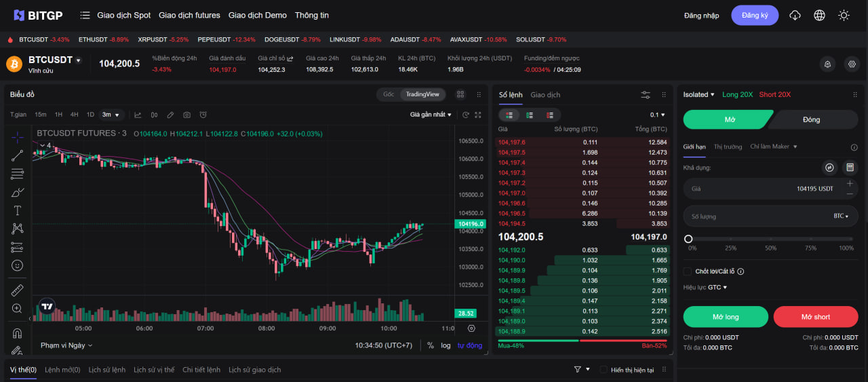Open the language globe icon
The width and height of the screenshot is (868, 382).
(x=819, y=15)
